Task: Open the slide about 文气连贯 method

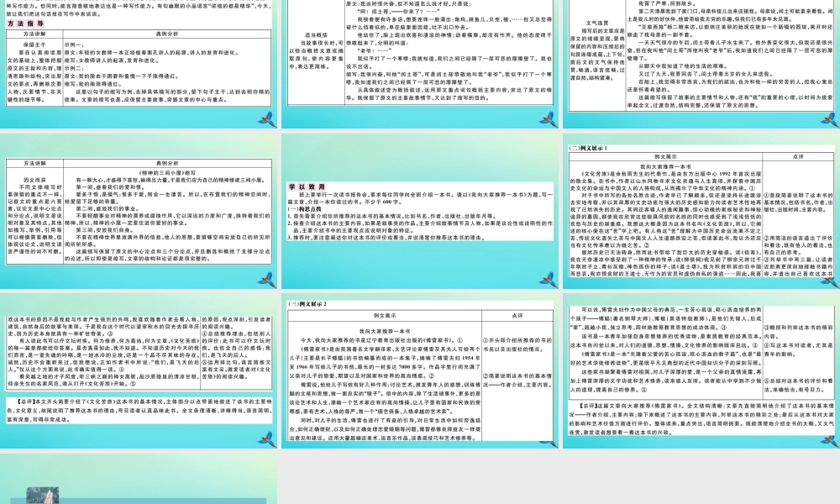Action: click(x=701, y=64)
